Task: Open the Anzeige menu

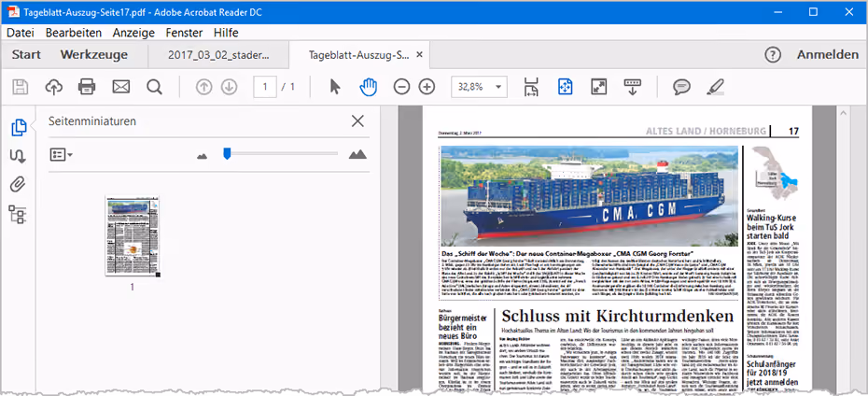Action: pos(133,33)
